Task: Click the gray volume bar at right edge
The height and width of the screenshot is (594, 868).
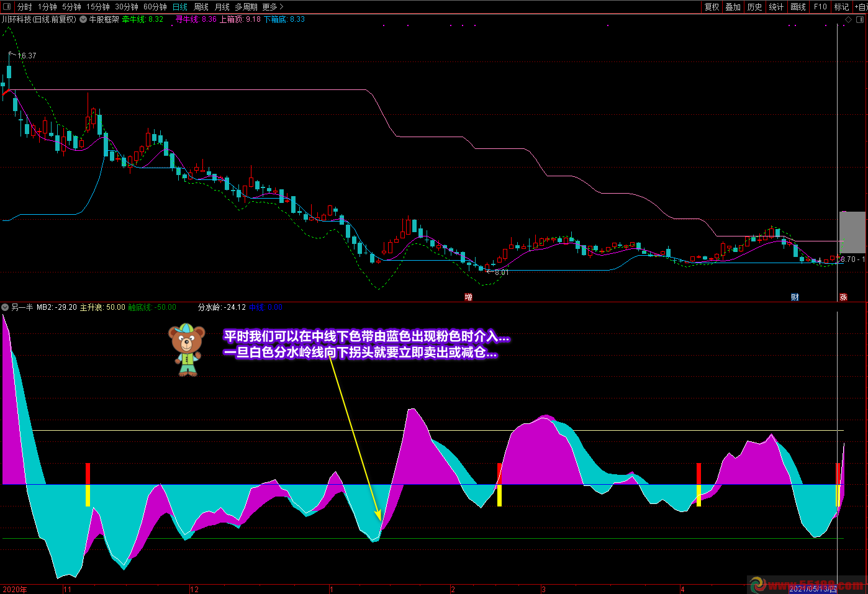Action: coord(852,232)
